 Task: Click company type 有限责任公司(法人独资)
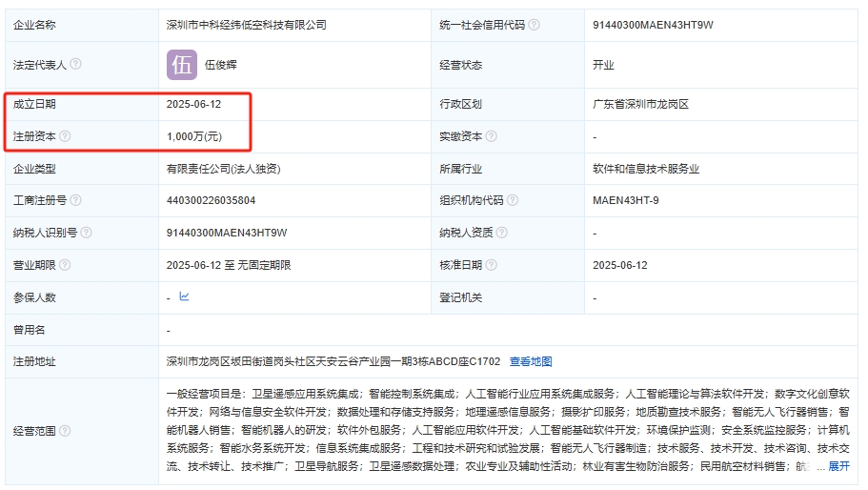[x=224, y=169]
